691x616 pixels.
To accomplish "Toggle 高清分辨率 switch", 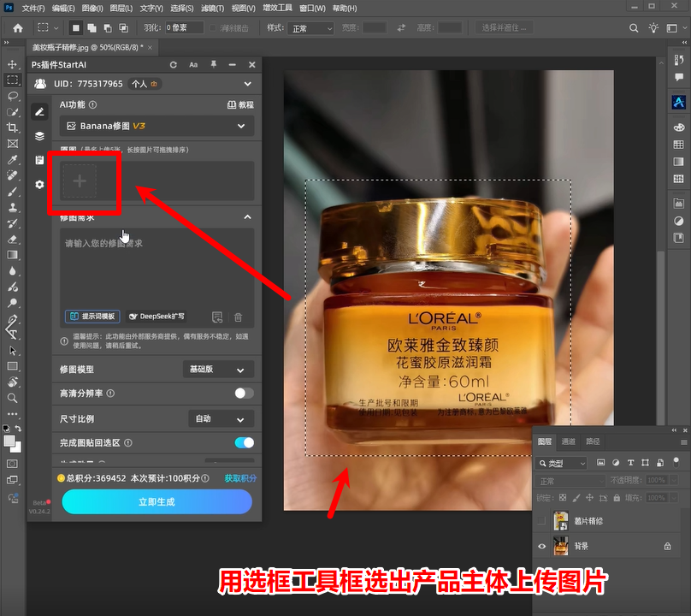I will click(x=244, y=394).
